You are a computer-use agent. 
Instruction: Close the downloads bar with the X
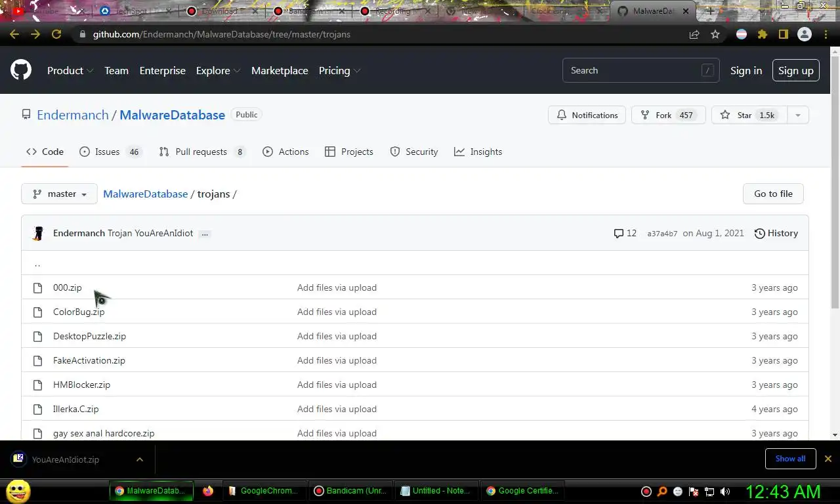(828, 459)
